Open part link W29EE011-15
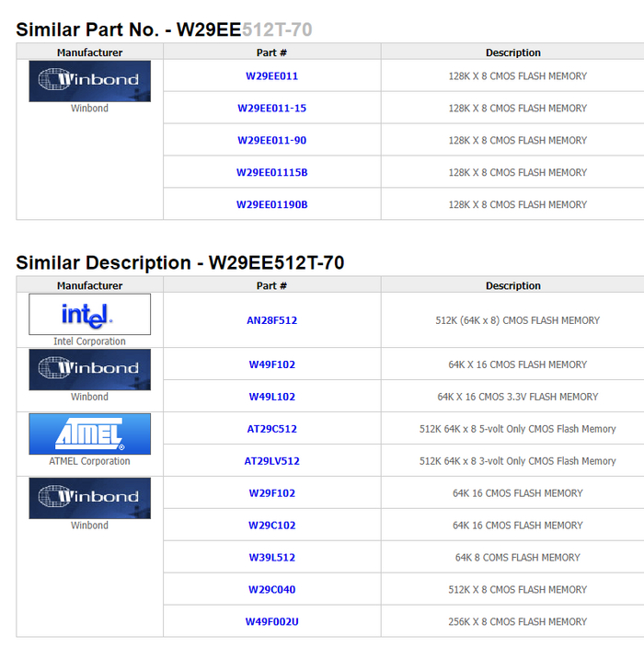Screen dimensions: 644x659 271,108
